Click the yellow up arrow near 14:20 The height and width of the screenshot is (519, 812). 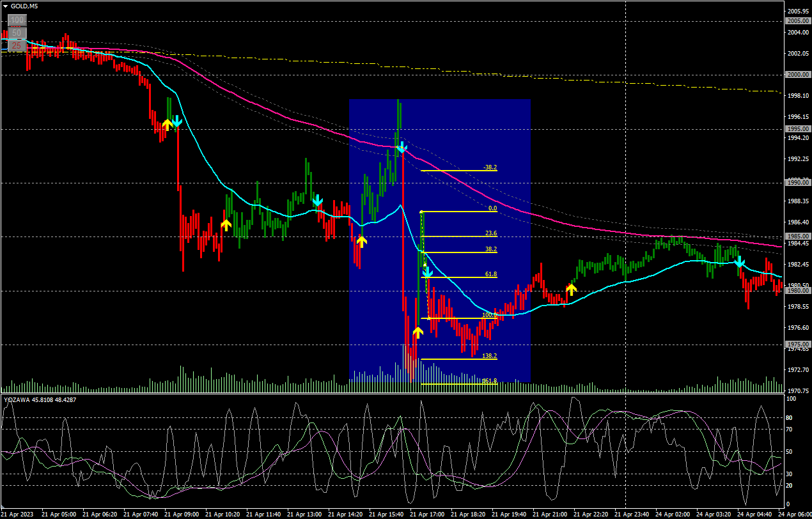[361, 242]
